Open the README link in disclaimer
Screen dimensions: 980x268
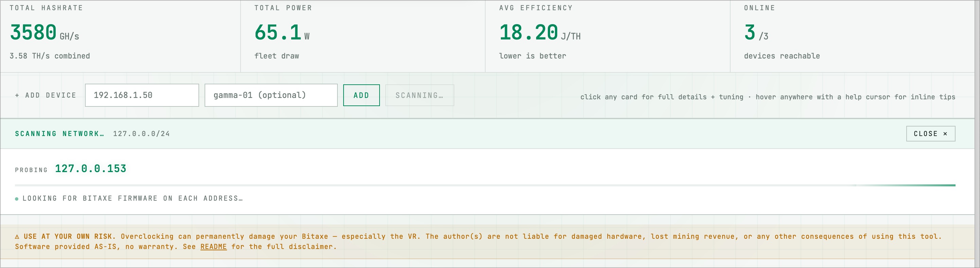(x=213, y=247)
